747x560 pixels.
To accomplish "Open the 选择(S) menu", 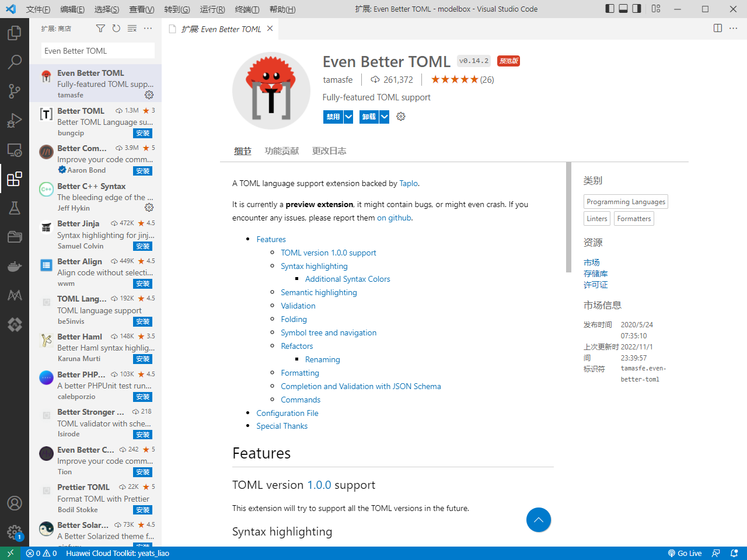I will click(107, 9).
